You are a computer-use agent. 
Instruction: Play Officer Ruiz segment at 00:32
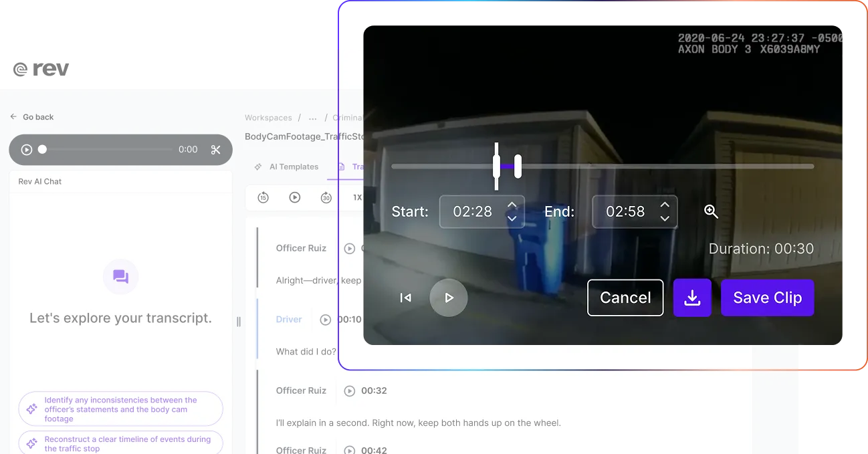coord(349,391)
